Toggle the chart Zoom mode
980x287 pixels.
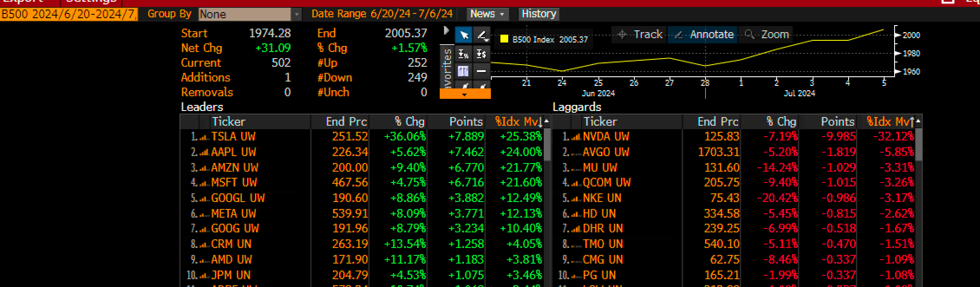tap(767, 34)
